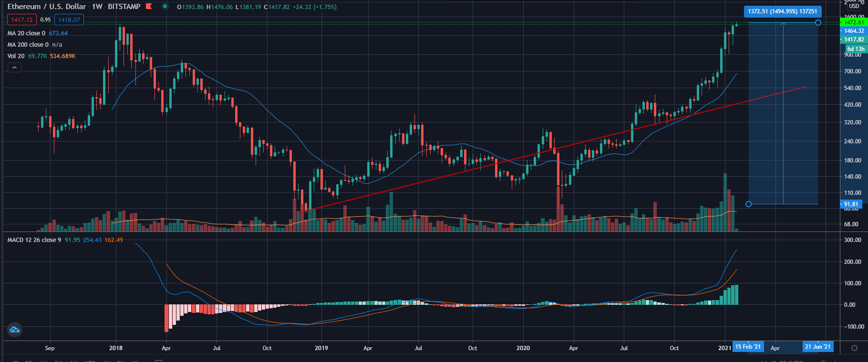
Task: Click the TradingView cloud logo icon
Action: 14,329
